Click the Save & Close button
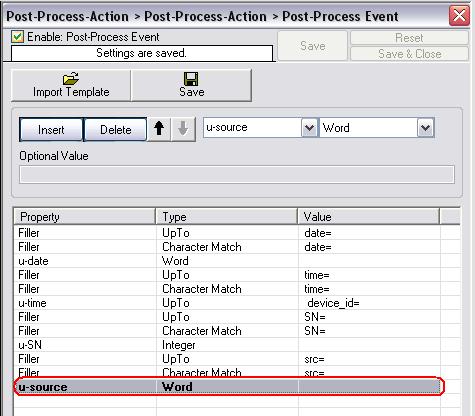Screen dimensions: 475x416 coord(409,54)
